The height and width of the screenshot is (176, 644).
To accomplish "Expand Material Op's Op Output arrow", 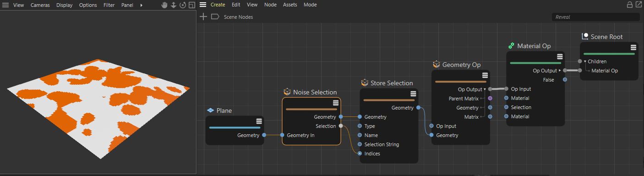I will 559,71.
